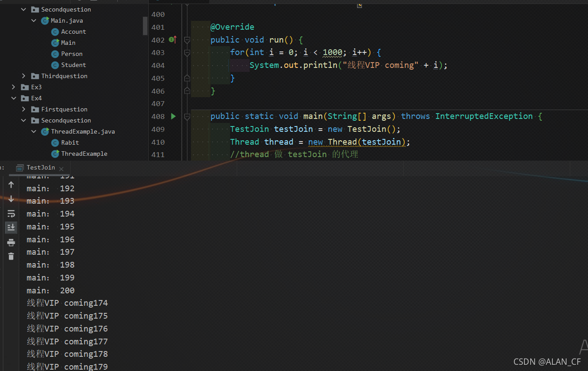This screenshot has height=371, width=588.
Task: Click the "线程VIP coming" string literal
Action: (x=381, y=65)
